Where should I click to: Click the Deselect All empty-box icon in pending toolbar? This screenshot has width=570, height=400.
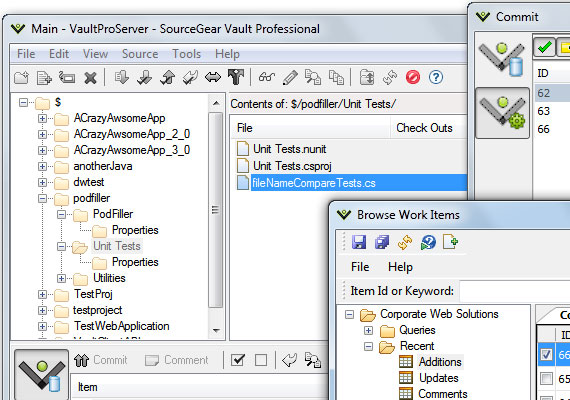[261, 360]
